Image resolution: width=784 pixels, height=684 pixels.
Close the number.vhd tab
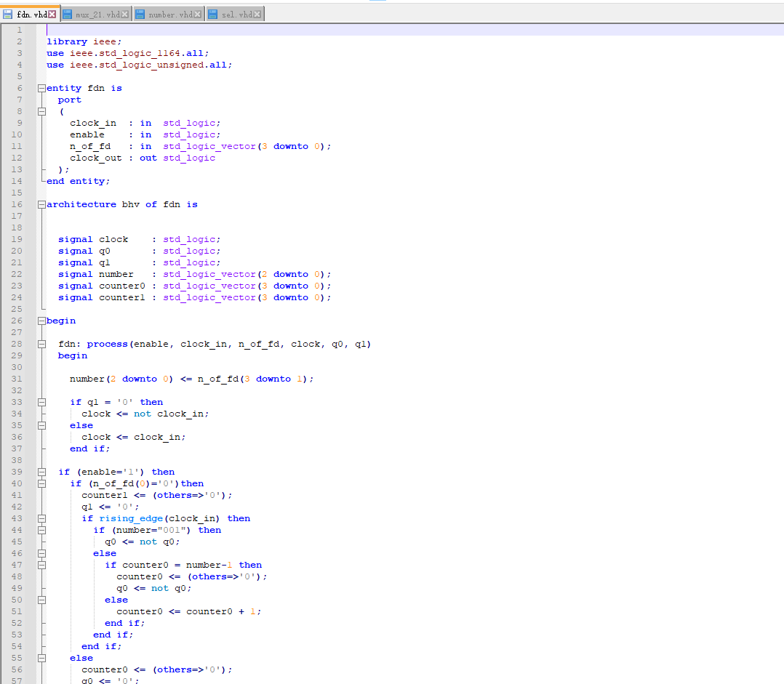198,15
